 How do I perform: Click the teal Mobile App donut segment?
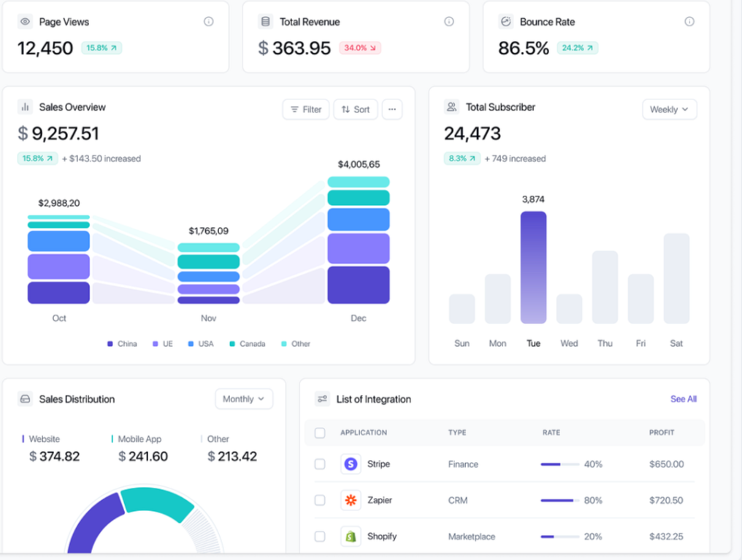point(156,503)
